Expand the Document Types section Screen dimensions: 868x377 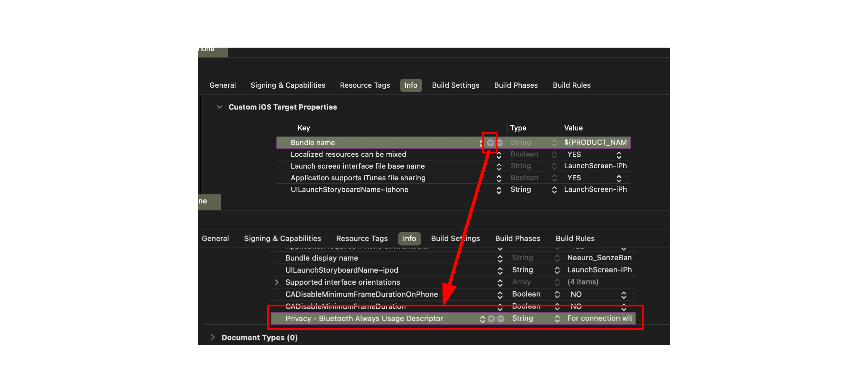click(213, 337)
